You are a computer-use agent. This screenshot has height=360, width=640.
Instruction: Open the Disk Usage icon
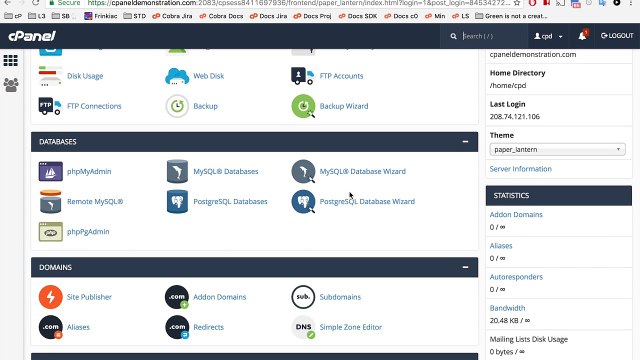tap(50, 76)
